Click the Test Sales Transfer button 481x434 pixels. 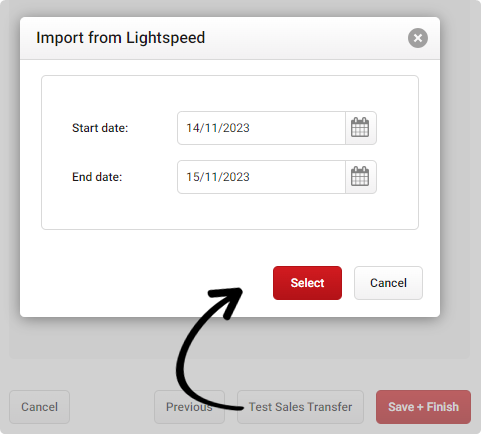[x=300, y=407]
